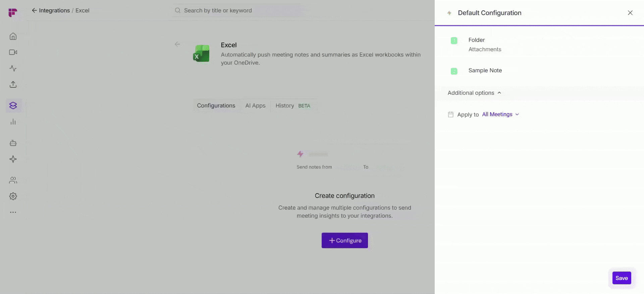Open the All Meetings dropdown
This screenshot has height=294, width=644.
click(x=500, y=115)
